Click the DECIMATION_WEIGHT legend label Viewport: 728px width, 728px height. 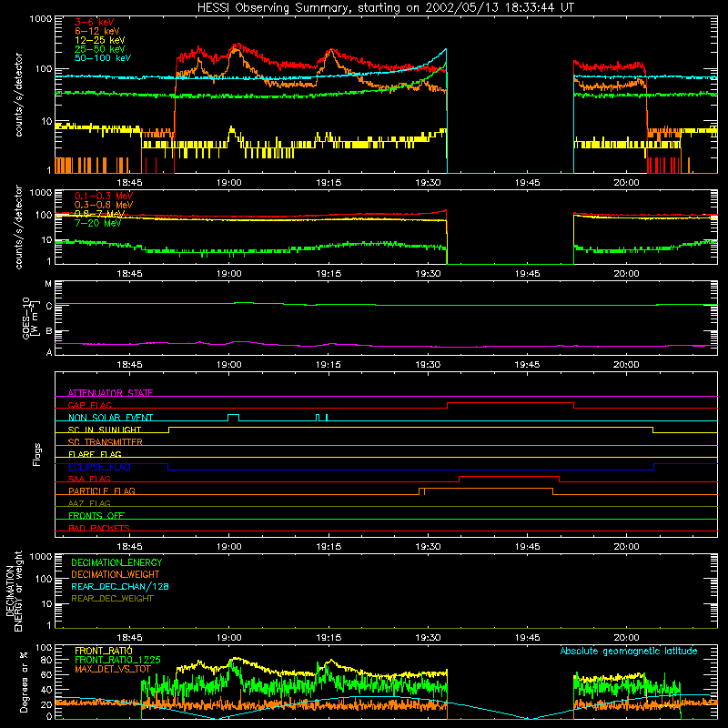coord(116,574)
